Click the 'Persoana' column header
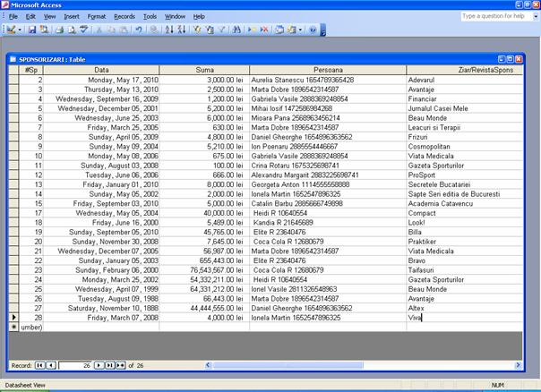This screenshot has height=392, width=541. pos(327,69)
